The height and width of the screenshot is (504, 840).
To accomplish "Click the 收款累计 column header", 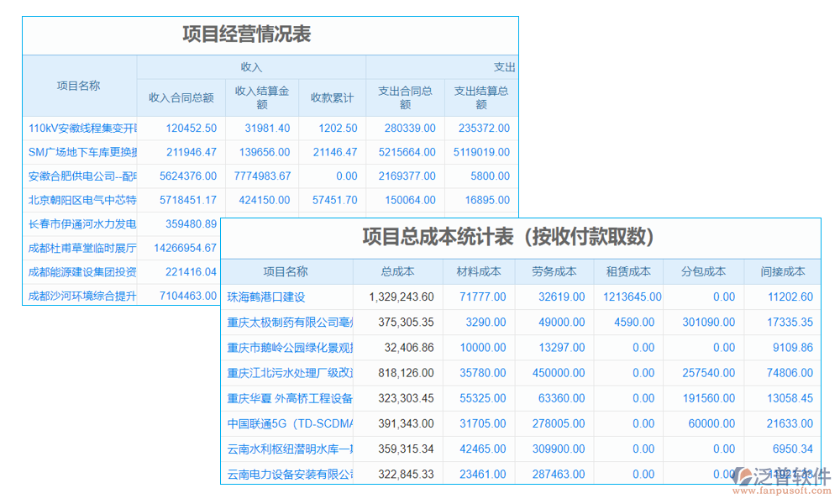I will [x=331, y=97].
